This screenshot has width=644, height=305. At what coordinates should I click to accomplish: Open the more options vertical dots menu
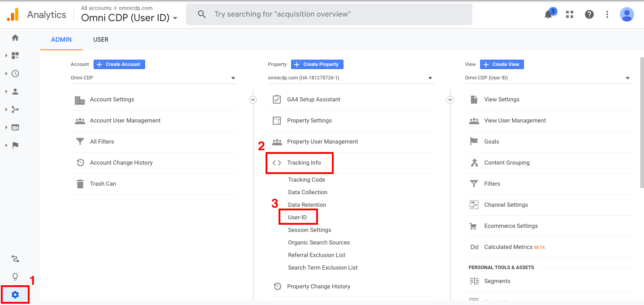[x=607, y=15]
